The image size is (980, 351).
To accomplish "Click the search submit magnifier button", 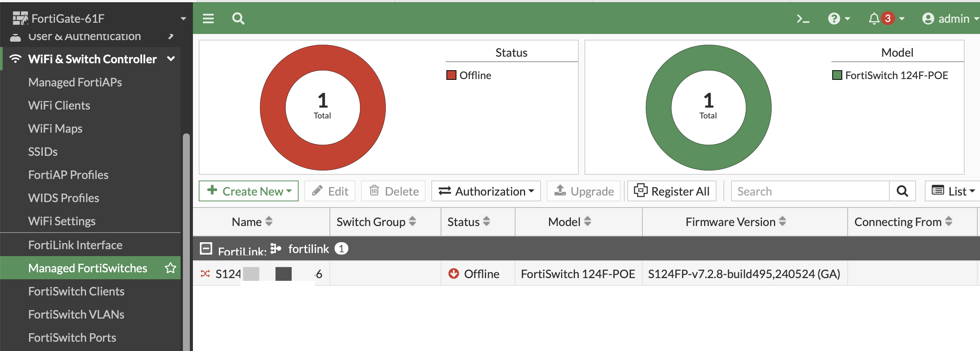I will coord(902,191).
